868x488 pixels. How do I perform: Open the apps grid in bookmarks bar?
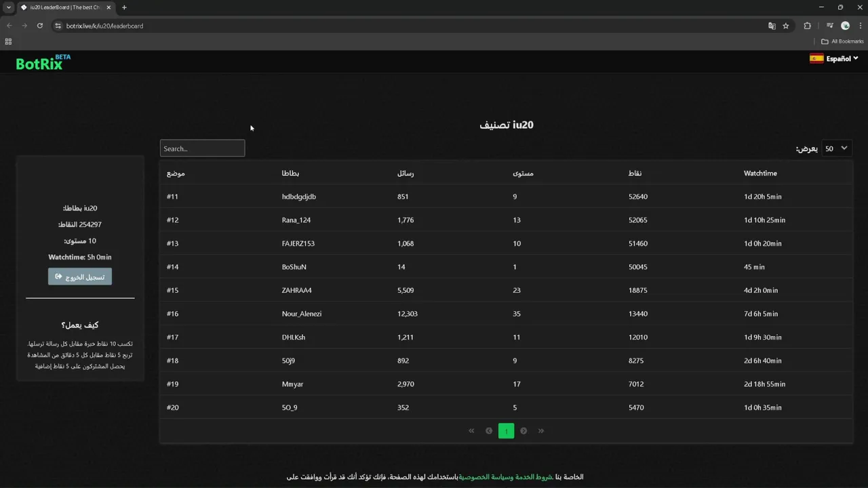tap(8, 41)
